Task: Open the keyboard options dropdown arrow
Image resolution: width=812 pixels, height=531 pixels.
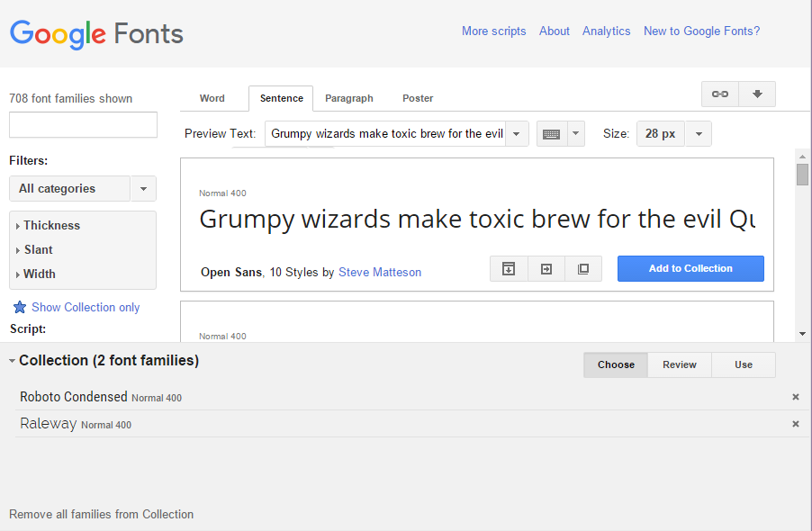Action: pos(576,134)
